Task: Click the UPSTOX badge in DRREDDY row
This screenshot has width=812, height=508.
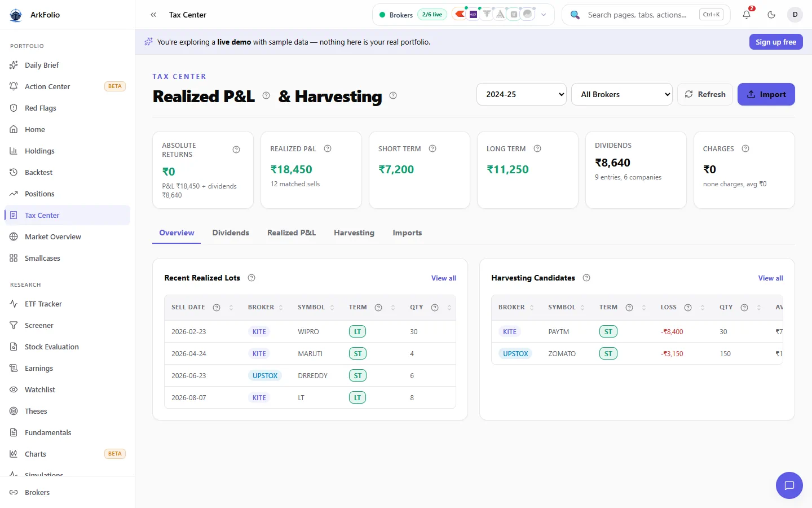Action: click(x=265, y=376)
